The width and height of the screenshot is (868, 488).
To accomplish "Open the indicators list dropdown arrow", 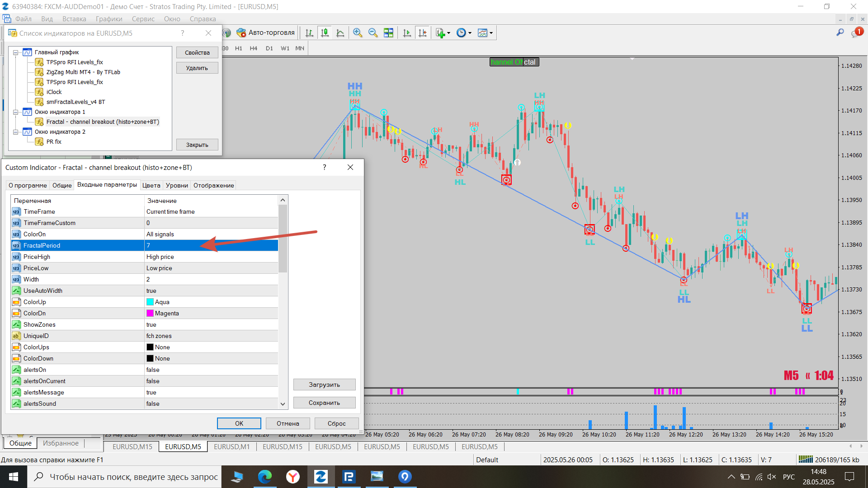I will click(448, 33).
